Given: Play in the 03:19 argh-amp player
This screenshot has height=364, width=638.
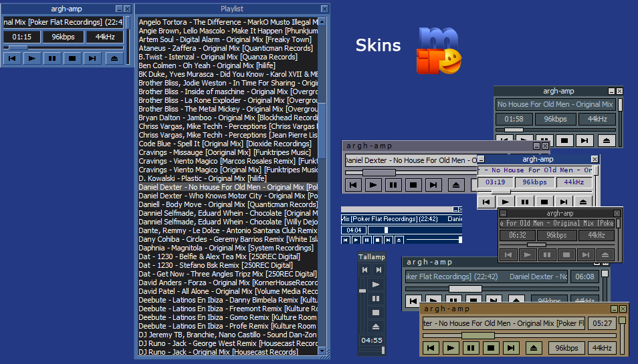Looking at the screenshot, I should 506,202.
